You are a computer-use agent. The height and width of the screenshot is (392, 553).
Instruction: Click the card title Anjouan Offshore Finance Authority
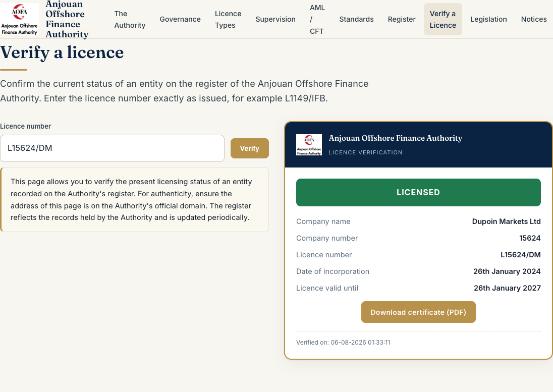tap(396, 138)
